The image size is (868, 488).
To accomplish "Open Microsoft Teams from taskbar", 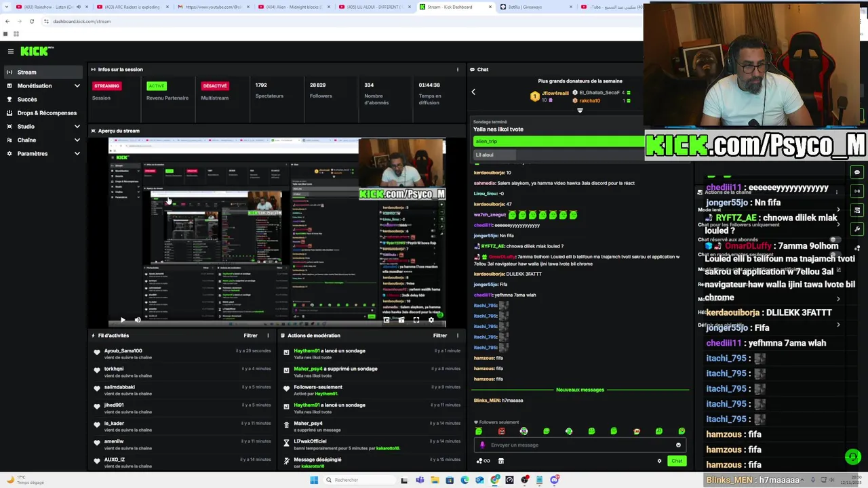I will (420, 480).
